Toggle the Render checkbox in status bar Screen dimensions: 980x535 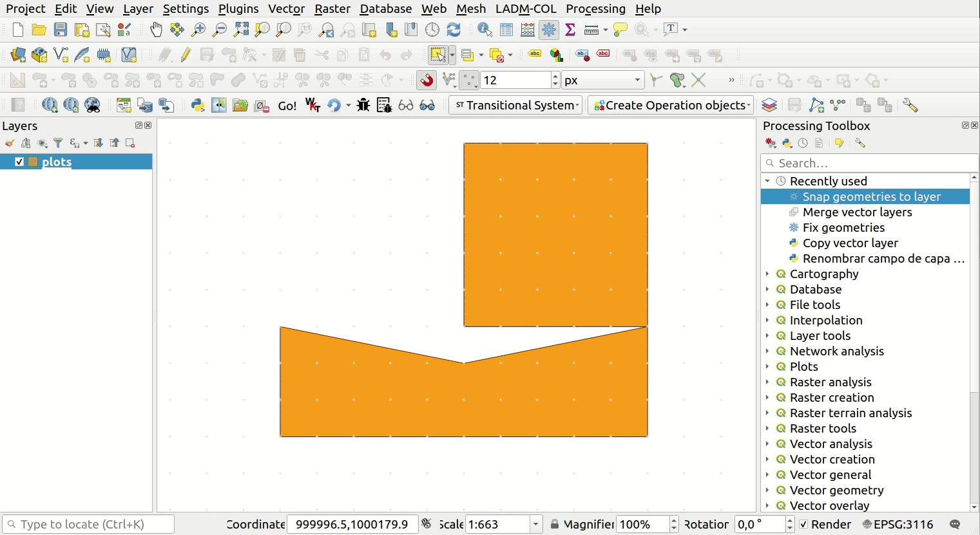pos(803,524)
